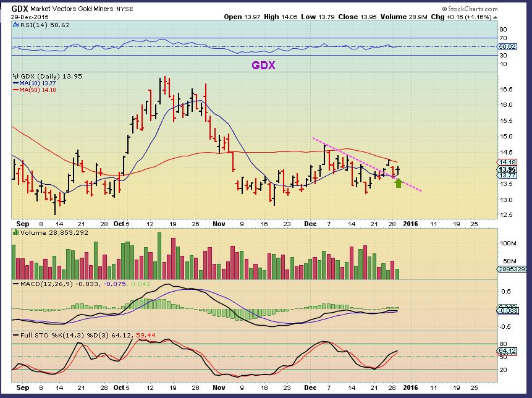Click the volume bars icon beside Volume 28,853,292
Screen dimensions: 532x398
click(15, 232)
